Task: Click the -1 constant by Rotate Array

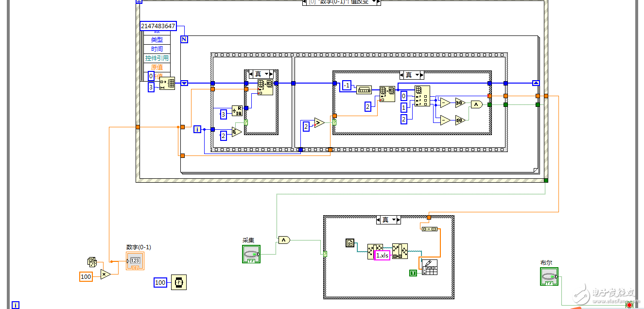Action: coord(347,85)
